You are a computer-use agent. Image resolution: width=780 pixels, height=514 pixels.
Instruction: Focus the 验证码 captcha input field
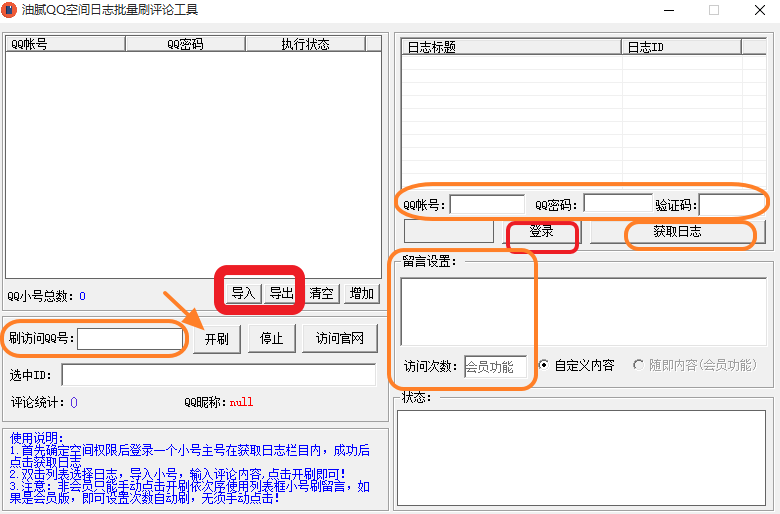click(731, 204)
